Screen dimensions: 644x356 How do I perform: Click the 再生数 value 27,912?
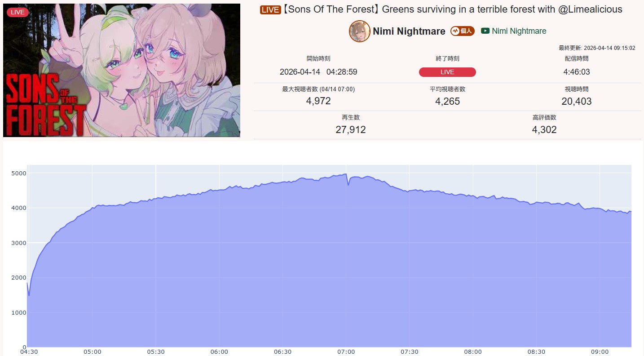tap(351, 130)
